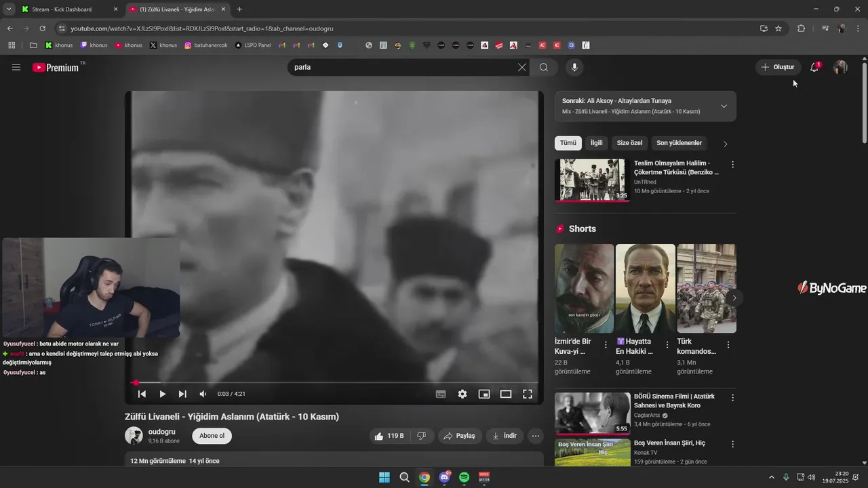Skip to previous video
868x488 pixels.
[142, 394]
